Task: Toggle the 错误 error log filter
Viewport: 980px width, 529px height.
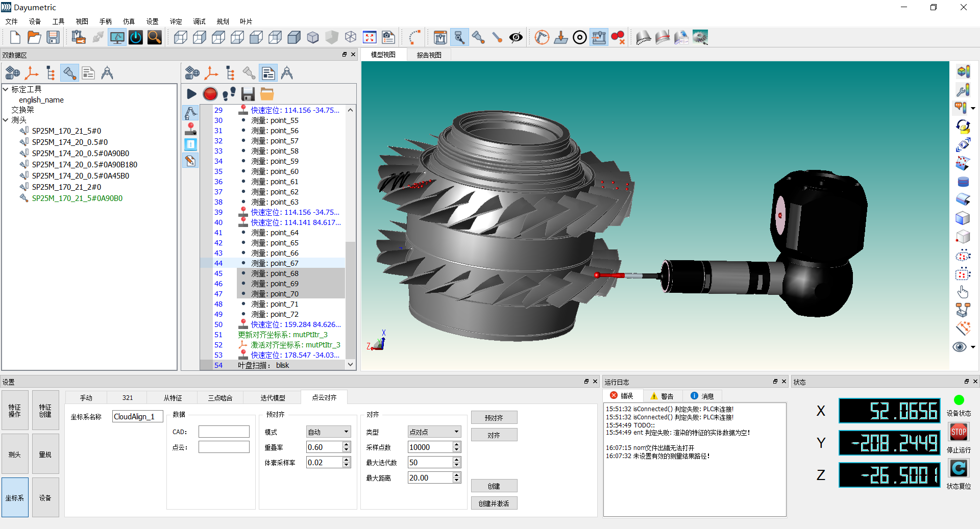Action: point(622,396)
